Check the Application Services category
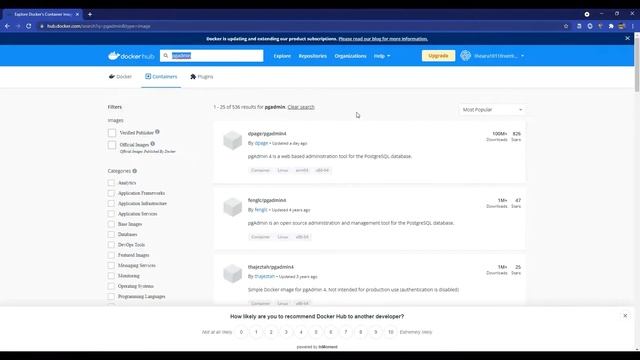Image resolution: width=640 pixels, height=360 pixels. [111, 214]
